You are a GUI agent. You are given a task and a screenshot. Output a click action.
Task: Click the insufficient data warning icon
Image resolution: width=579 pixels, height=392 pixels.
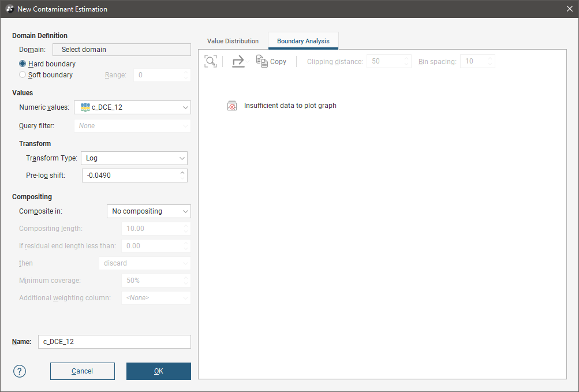(x=232, y=106)
